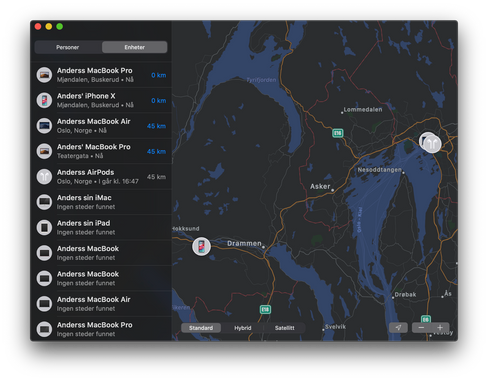Switch to the Enheter tab

[135, 47]
